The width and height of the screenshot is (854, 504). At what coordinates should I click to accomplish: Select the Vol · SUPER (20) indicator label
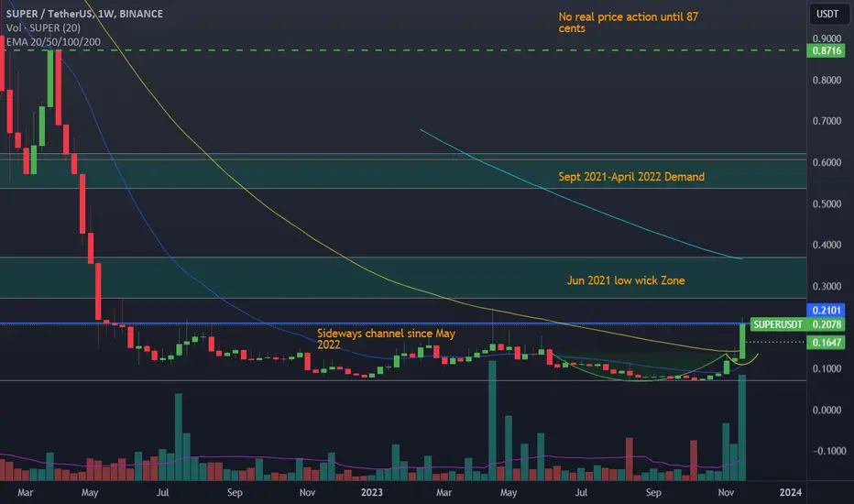click(43, 27)
